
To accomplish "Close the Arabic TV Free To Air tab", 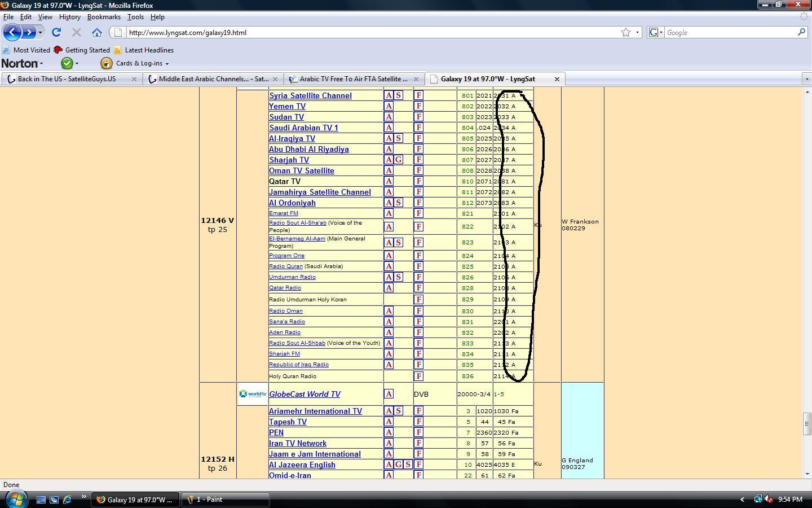I will (416, 79).
